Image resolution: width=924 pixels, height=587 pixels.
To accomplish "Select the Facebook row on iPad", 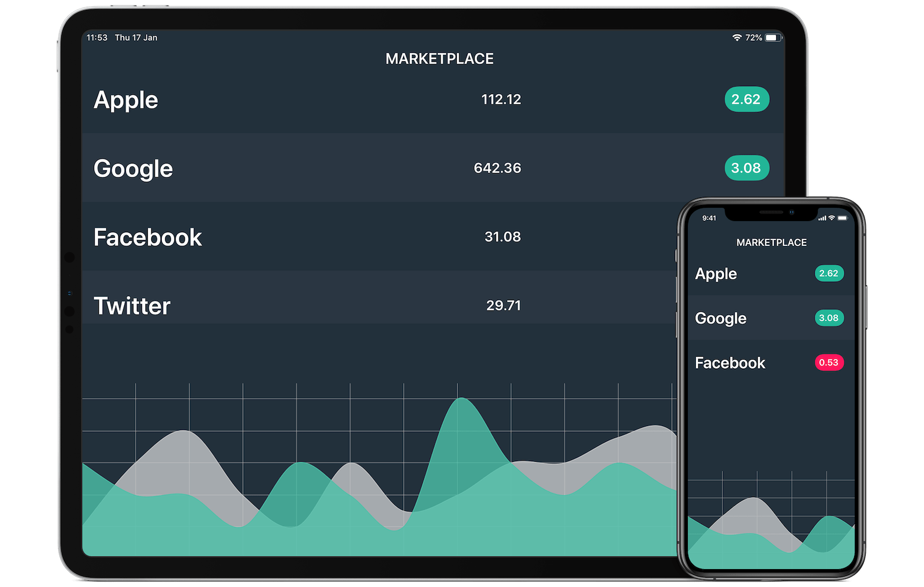I will (379, 237).
